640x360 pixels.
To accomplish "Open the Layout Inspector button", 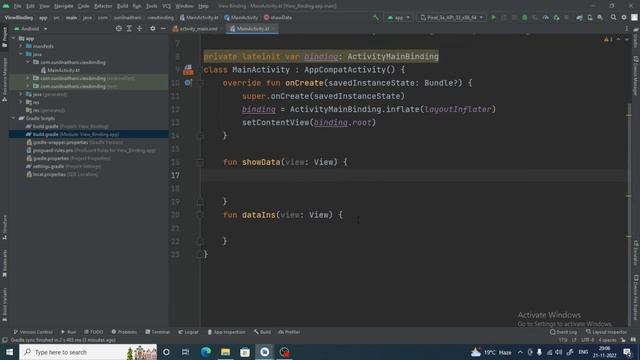I will [x=606, y=332].
